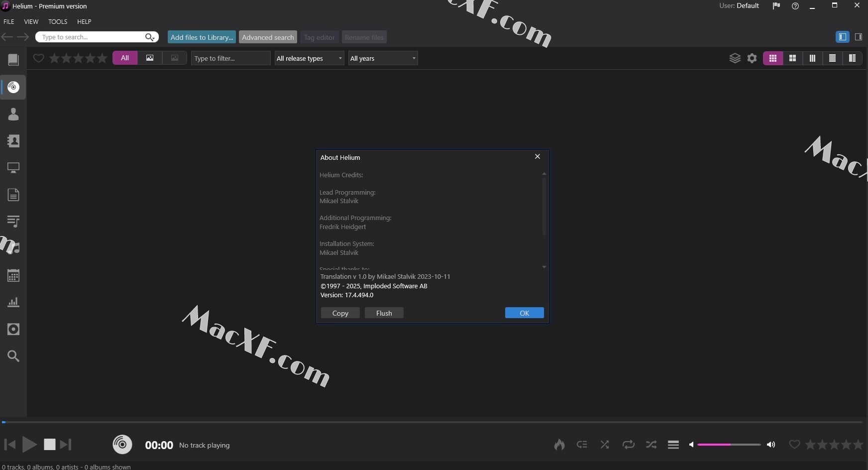The height and width of the screenshot is (470, 868).
Task: Expand the All release types dropdown
Action: [309, 58]
